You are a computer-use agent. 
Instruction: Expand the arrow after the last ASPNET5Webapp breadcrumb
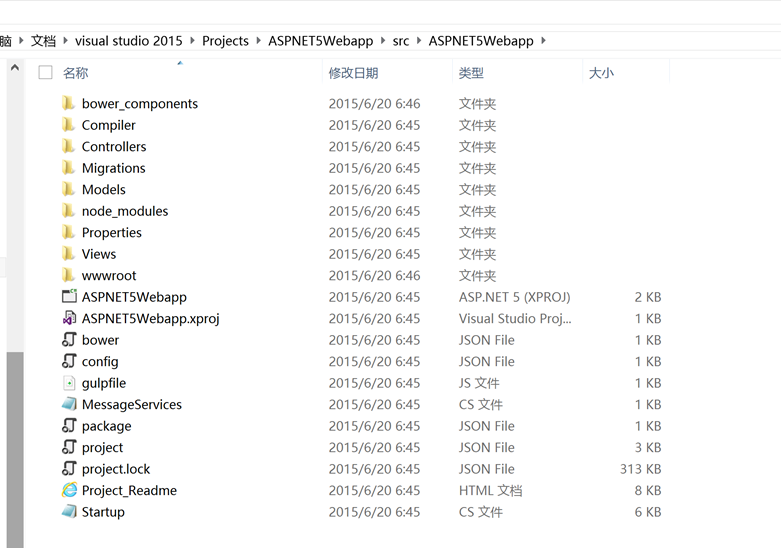point(543,40)
